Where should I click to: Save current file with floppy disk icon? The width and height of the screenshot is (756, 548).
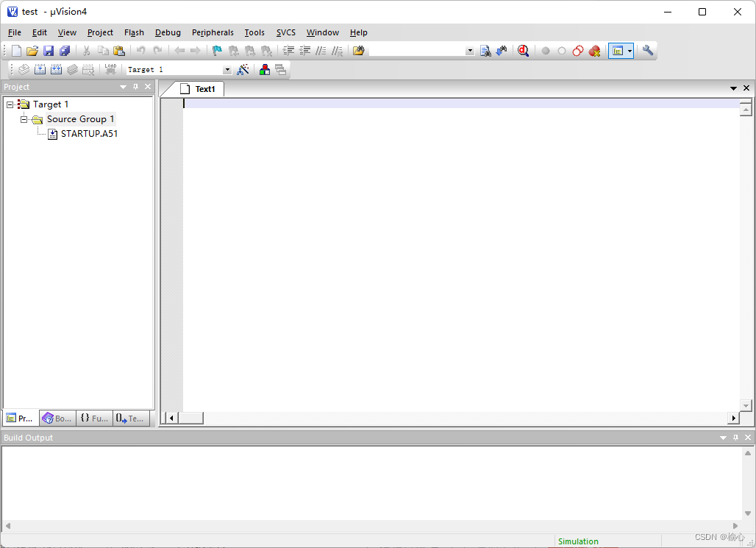click(x=49, y=51)
